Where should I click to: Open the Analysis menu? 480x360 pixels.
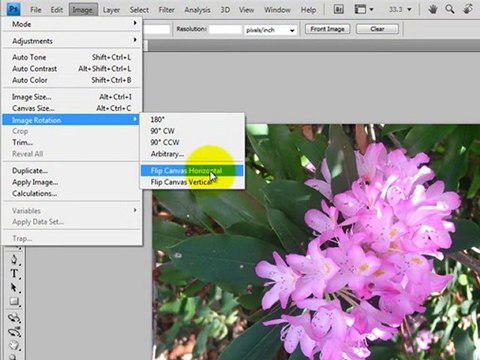click(x=197, y=10)
